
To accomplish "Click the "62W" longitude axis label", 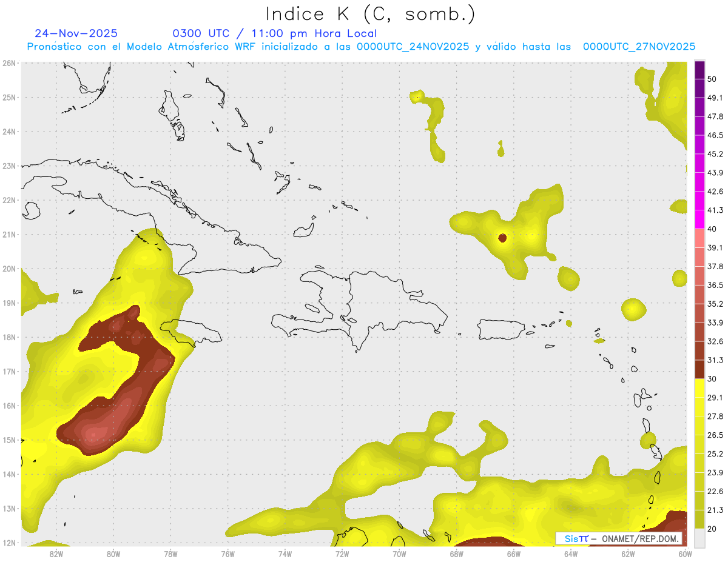I will [628, 554].
